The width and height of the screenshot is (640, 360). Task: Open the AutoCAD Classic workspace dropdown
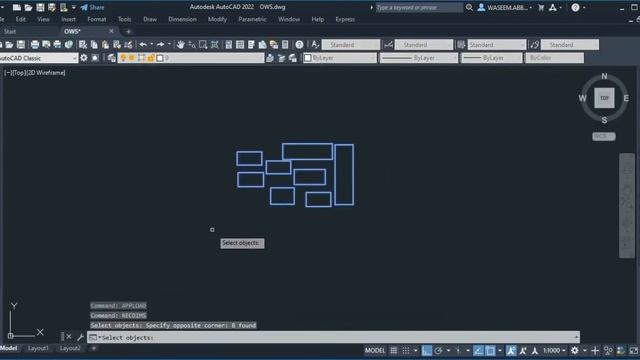click(38, 58)
